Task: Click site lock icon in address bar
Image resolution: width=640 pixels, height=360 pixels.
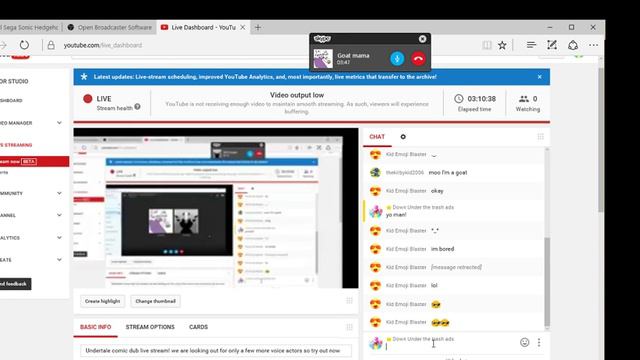Action: pyautogui.click(x=51, y=45)
